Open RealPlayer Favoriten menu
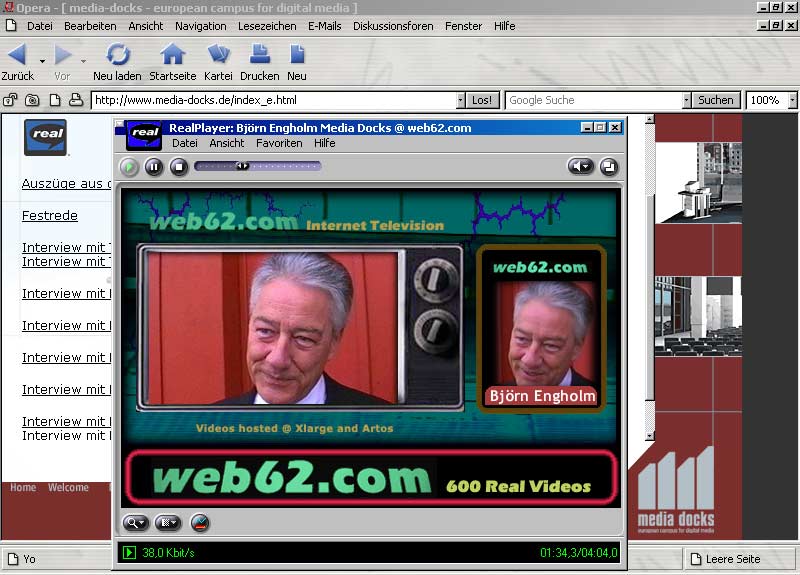 pos(279,143)
